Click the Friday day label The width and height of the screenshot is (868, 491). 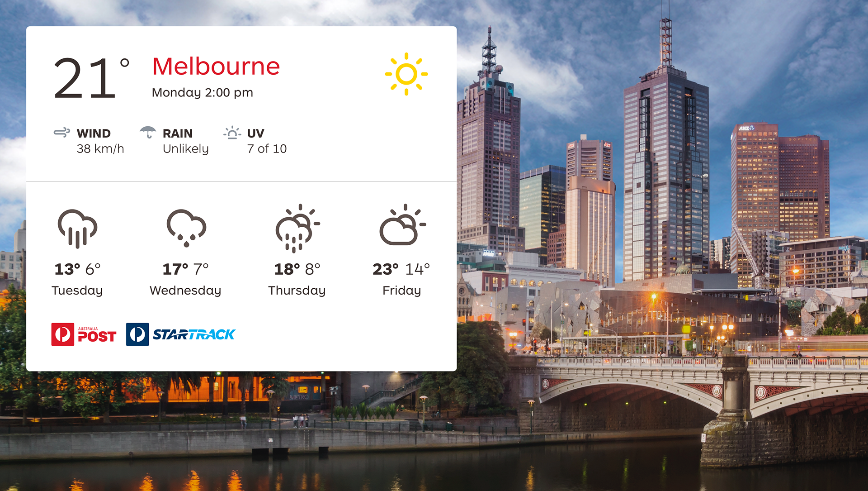coord(402,291)
